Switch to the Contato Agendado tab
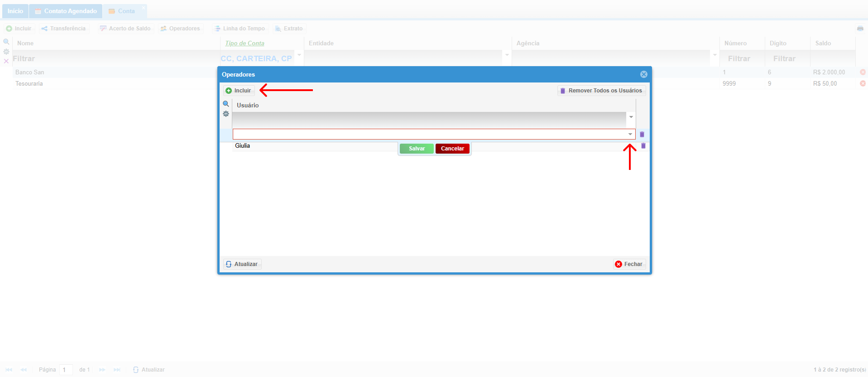The height and width of the screenshot is (377, 868). click(x=66, y=11)
